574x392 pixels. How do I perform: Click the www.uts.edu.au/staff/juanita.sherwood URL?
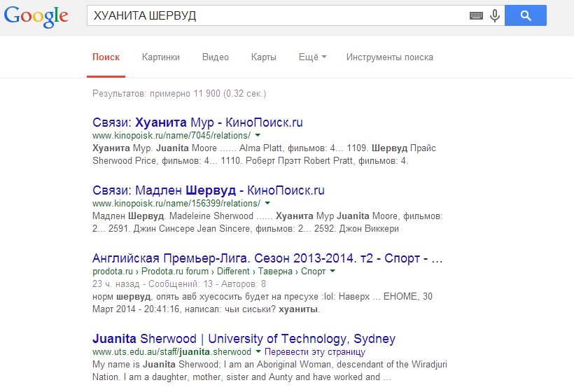pyautogui.click(x=171, y=351)
